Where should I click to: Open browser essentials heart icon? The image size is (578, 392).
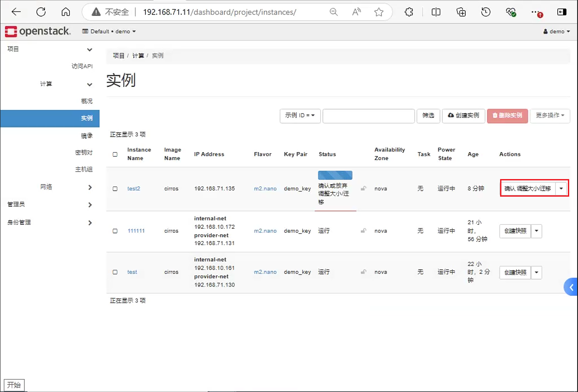[x=511, y=12]
